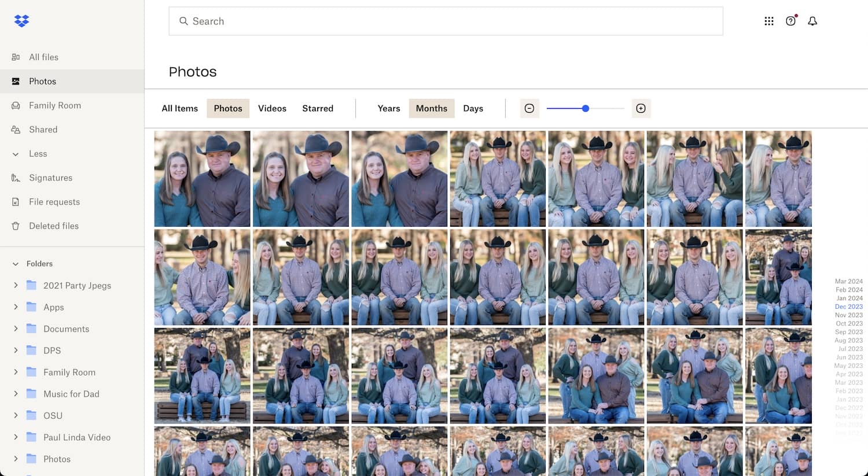
Task: Click the zoom-out minus button
Action: 529,108
